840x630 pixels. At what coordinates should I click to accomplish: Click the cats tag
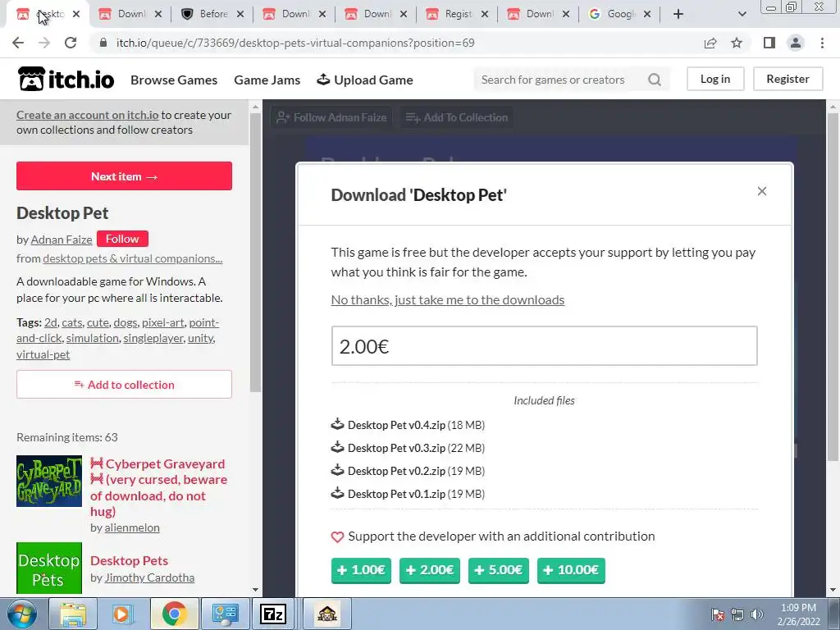[72, 322]
